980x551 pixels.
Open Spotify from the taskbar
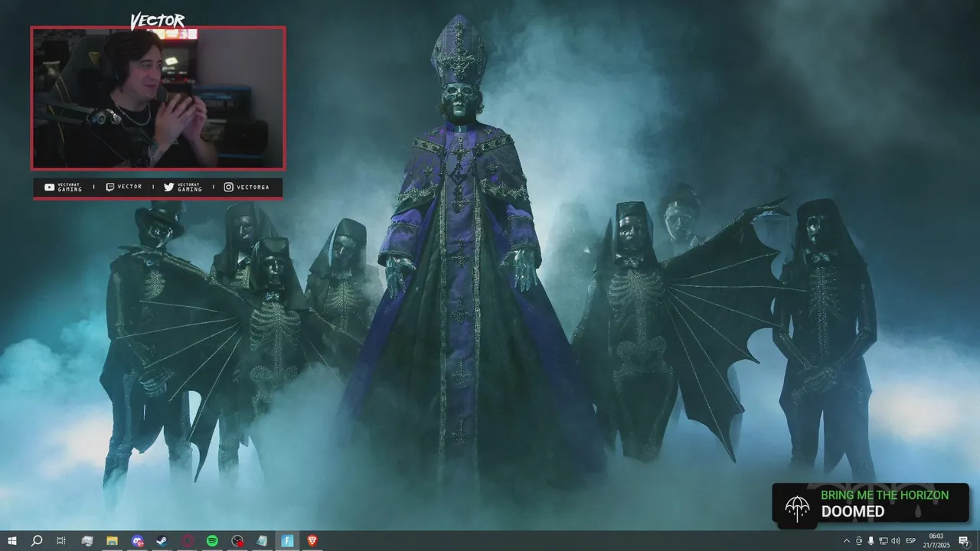[212, 541]
